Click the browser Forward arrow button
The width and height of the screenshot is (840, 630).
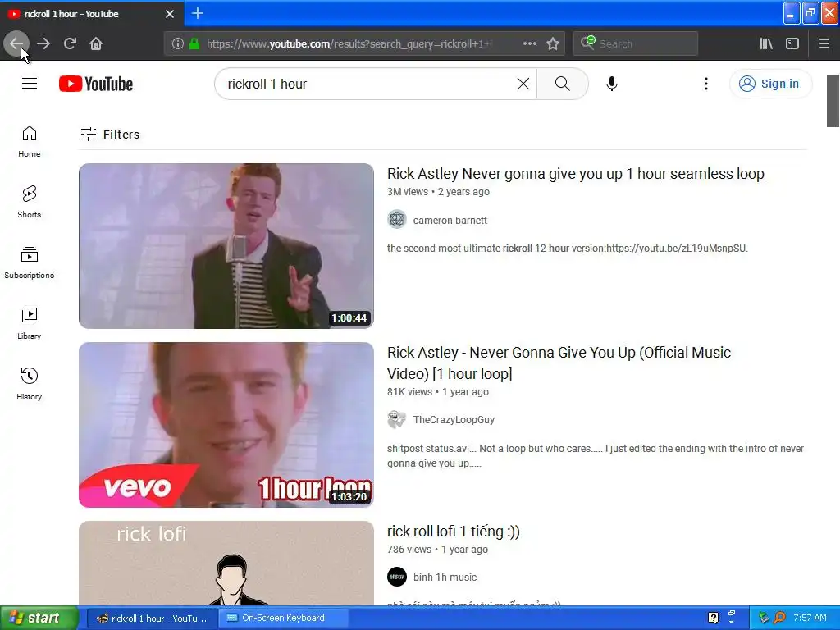tap(43, 43)
